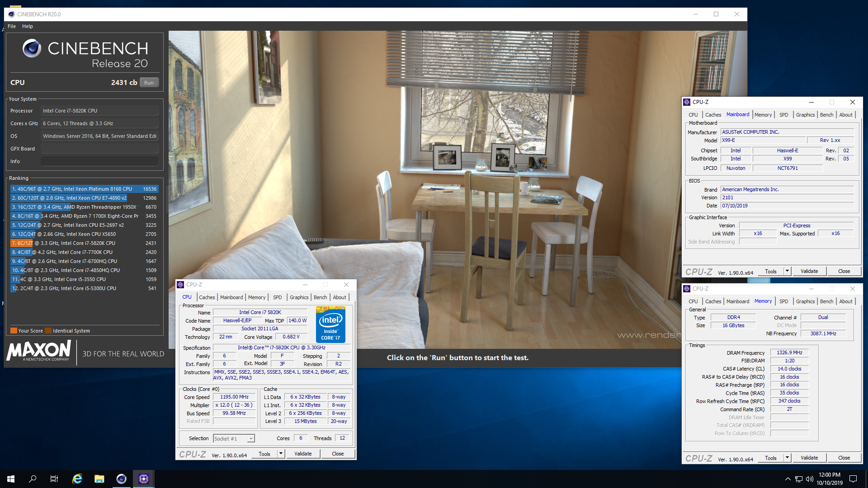868x488 pixels.
Task: Click the Intel Core i7 logo badge
Action: (330, 324)
